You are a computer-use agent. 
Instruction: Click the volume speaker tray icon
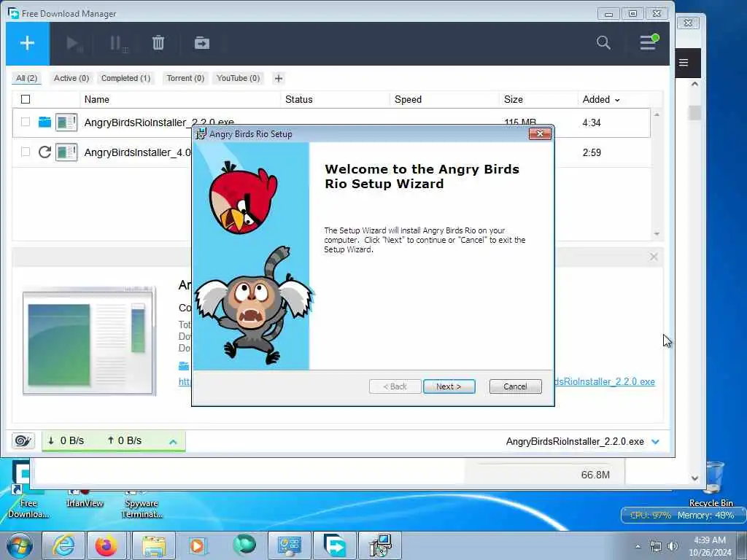tap(673, 546)
